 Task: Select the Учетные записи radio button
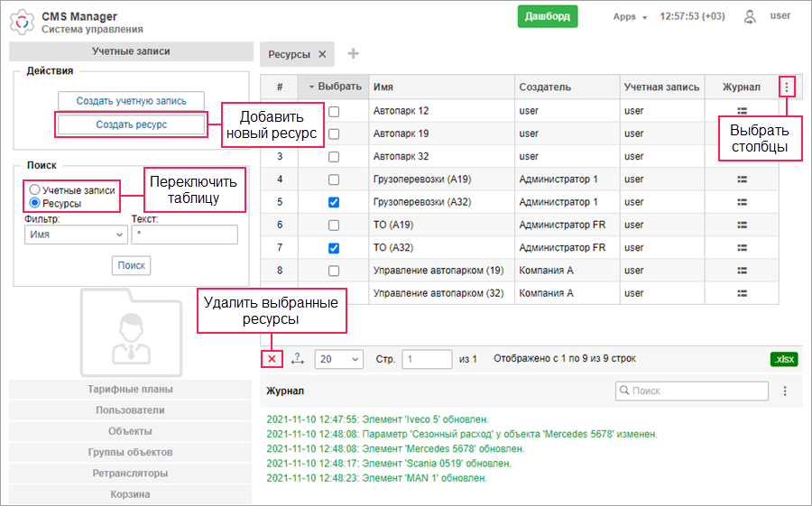point(34,190)
